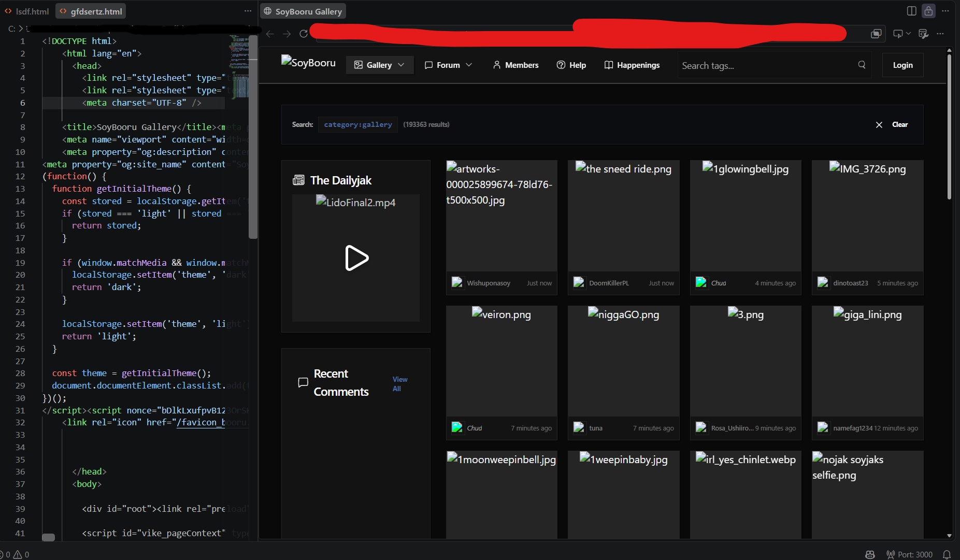Viewport: 960px width, 560px height.
Task: Open the 3.png thumbnail
Action: coord(746,361)
